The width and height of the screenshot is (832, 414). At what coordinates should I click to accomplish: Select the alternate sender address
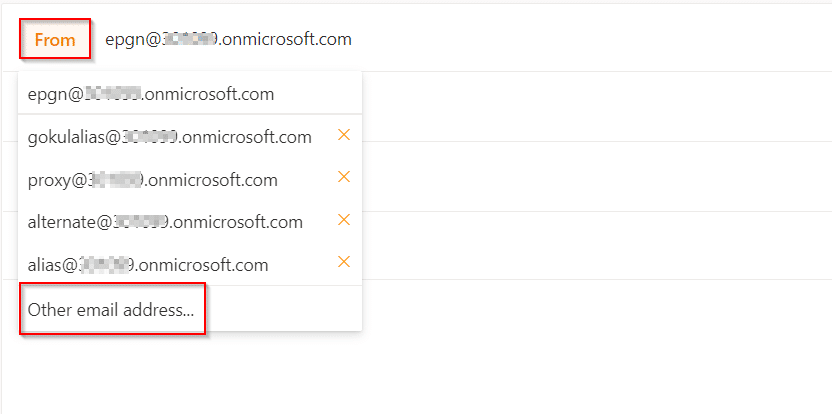165,222
